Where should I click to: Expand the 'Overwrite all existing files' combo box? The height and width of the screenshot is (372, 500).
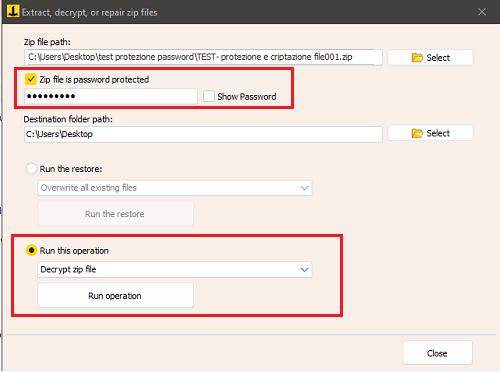coord(175,188)
